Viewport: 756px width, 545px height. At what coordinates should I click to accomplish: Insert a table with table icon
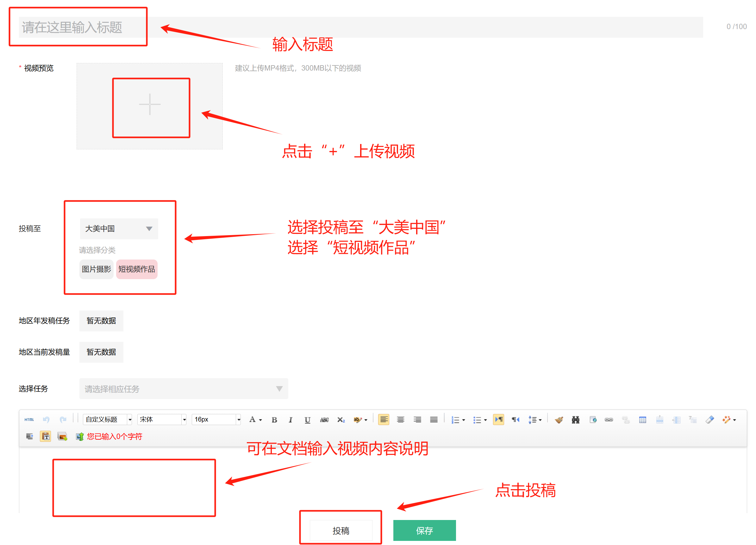pyautogui.click(x=642, y=420)
